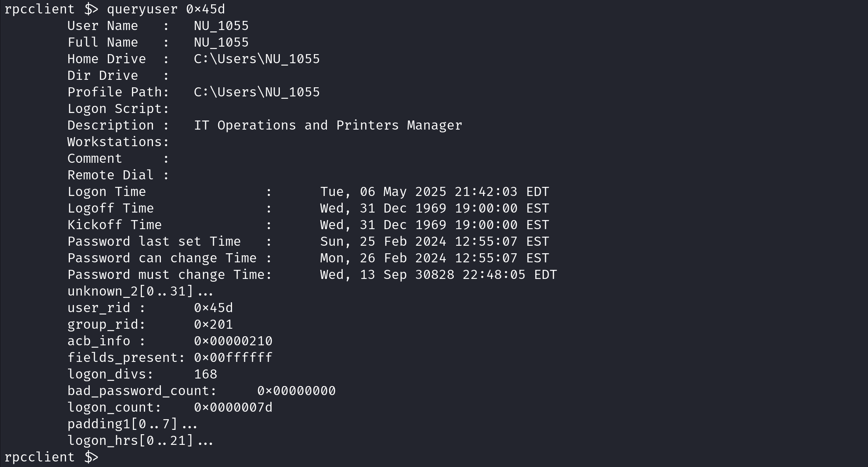Click the Password can change Time value

(435, 258)
